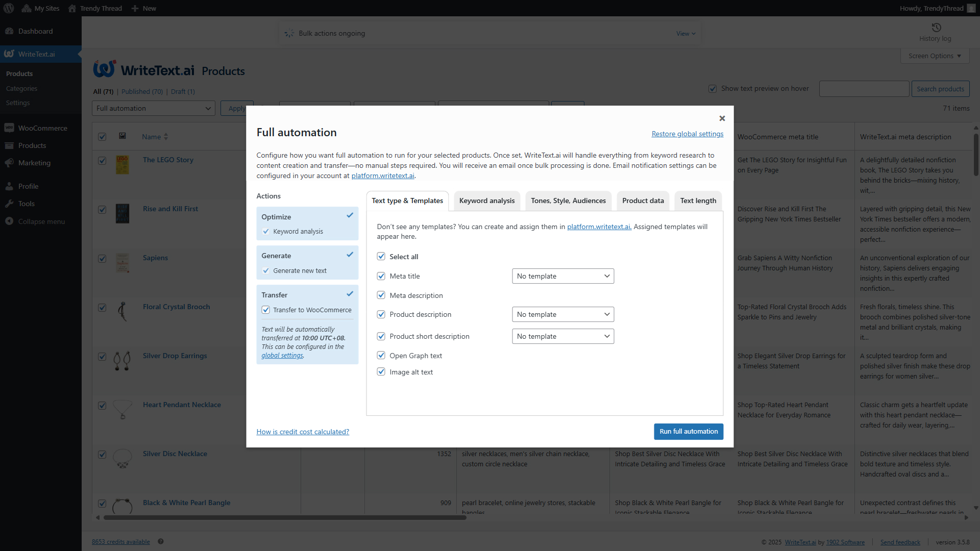Disable the Select all checkbox
Image resolution: width=980 pixels, height=551 pixels.
(x=381, y=256)
